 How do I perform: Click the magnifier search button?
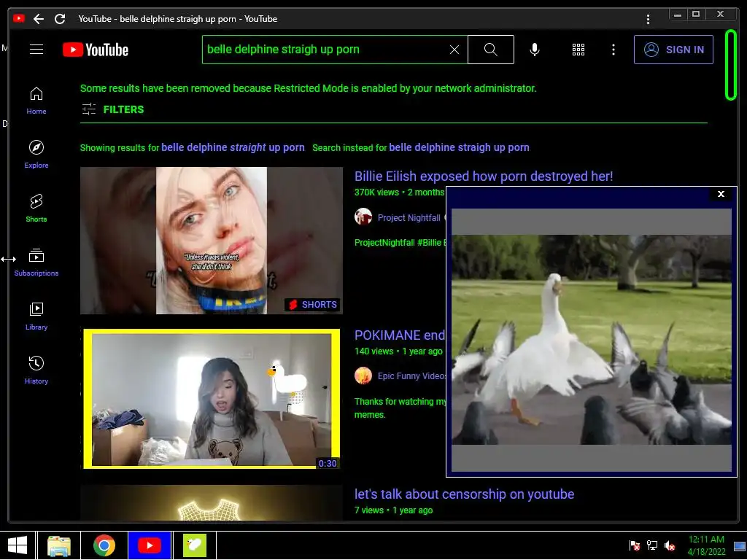tap(491, 50)
